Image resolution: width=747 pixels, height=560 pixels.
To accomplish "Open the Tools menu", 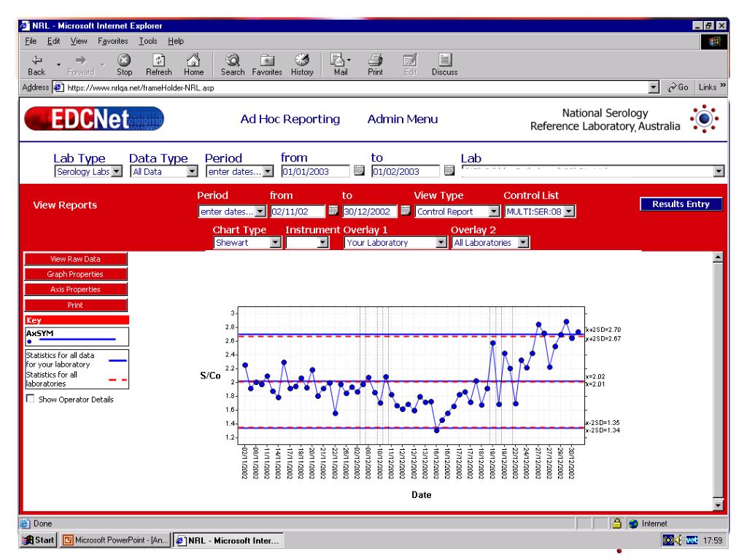I will point(147,41).
